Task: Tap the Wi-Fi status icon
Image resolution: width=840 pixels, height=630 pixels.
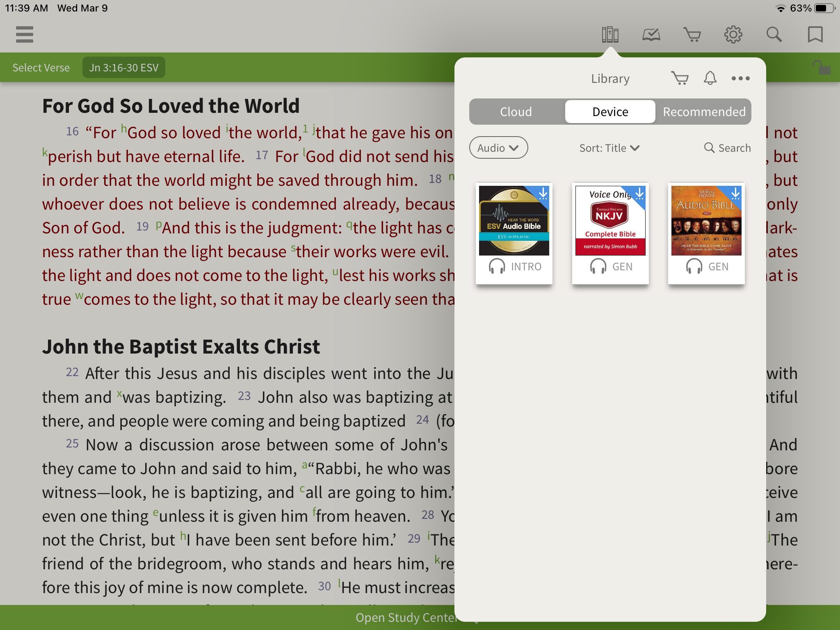Action: 781,8
